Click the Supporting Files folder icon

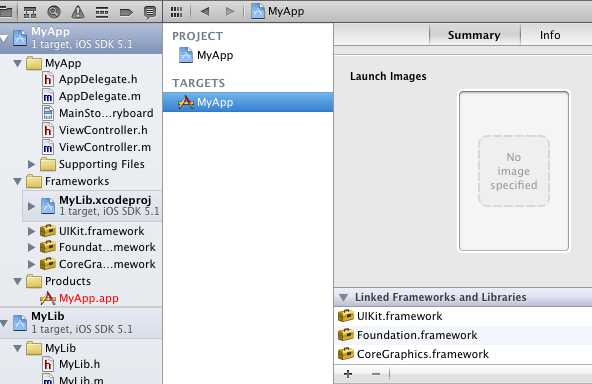coord(48,164)
